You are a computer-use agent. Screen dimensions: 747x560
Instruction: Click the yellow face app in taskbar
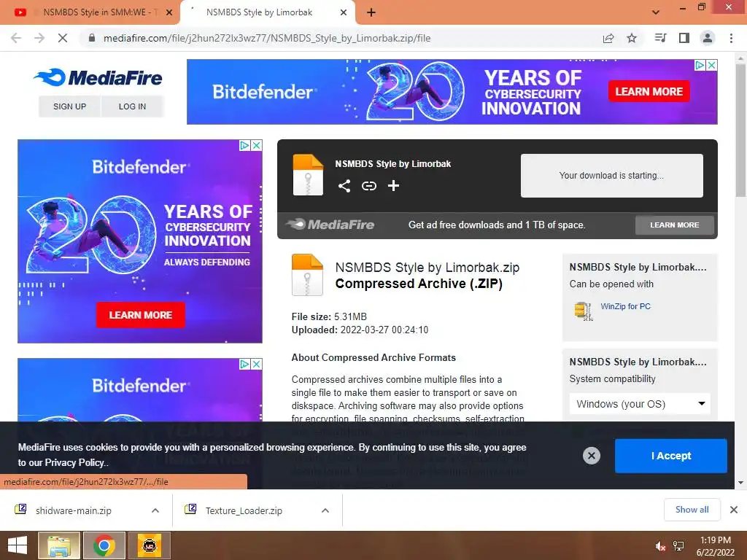[x=149, y=545]
